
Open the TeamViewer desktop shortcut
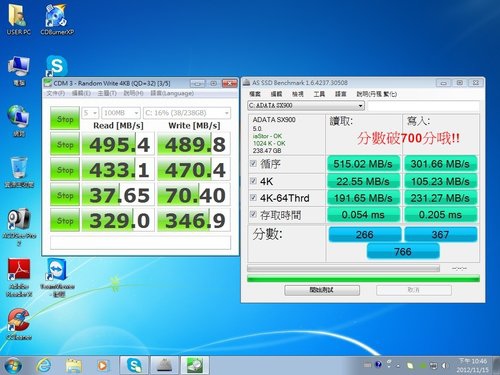57,278
